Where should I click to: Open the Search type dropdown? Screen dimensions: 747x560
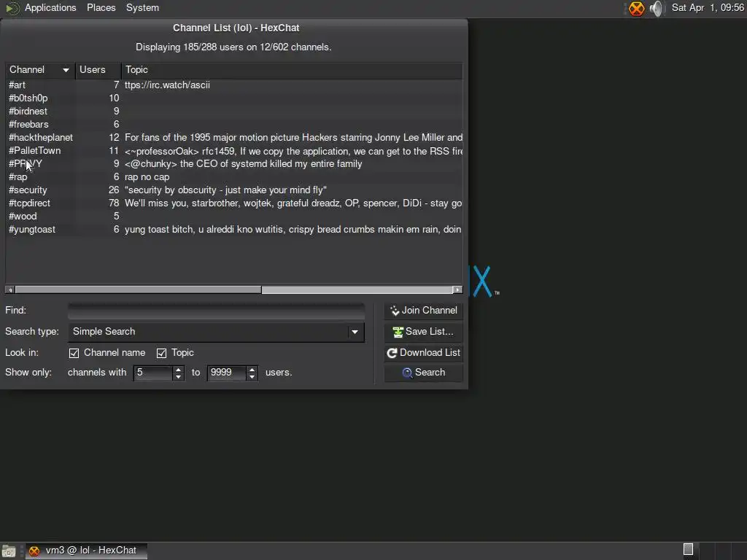216,332
